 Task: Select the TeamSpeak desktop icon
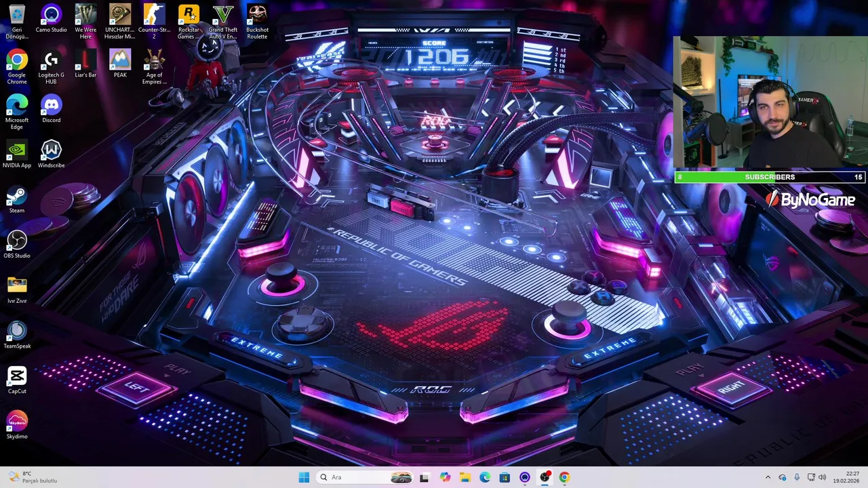pyautogui.click(x=17, y=335)
